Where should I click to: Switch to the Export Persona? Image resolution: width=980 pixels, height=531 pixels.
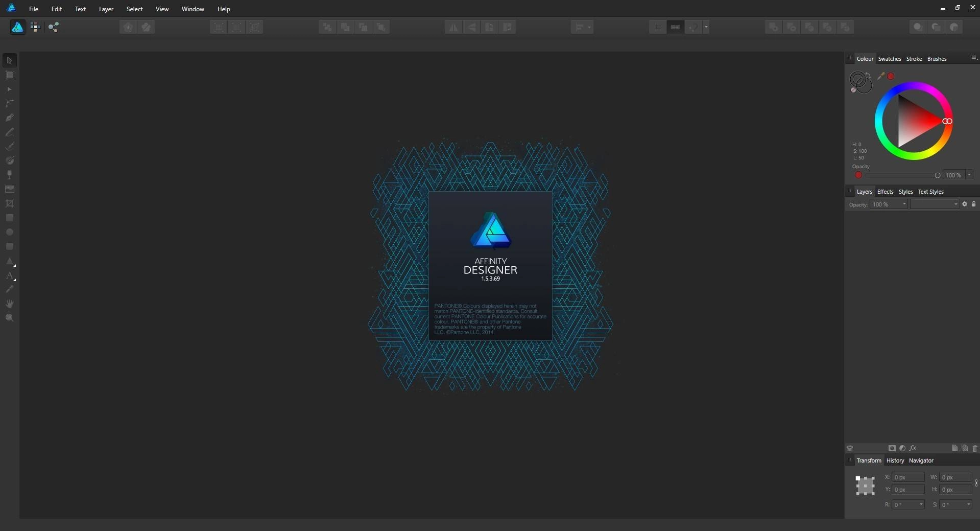pos(53,27)
